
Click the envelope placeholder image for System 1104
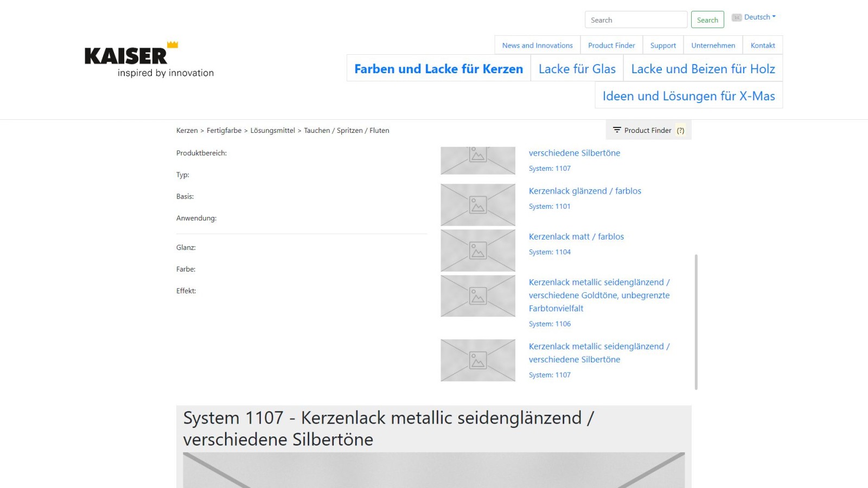tap(477, 250)
